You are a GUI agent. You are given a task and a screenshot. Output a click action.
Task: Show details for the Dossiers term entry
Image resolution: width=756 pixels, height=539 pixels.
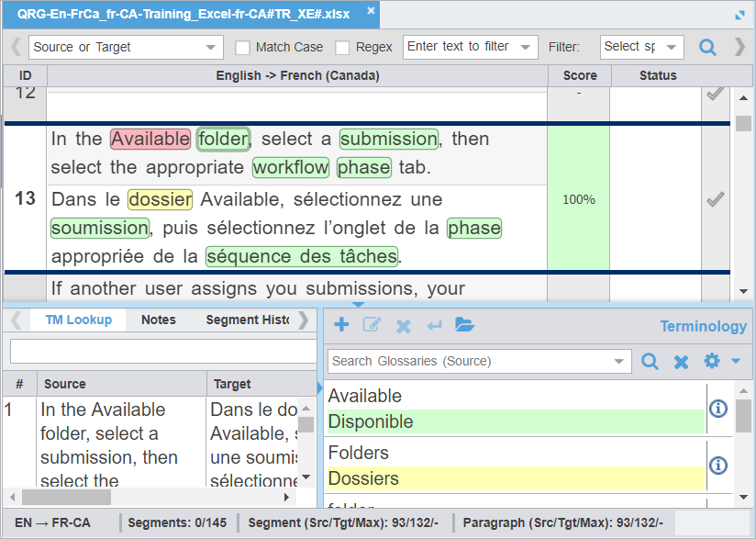tap(718, 462)
